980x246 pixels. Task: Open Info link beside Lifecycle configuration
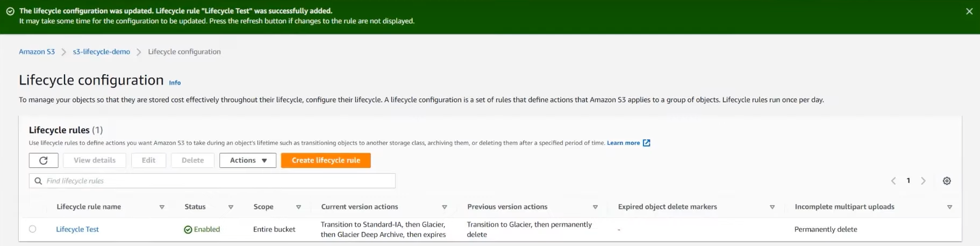[x=175, y=83]
